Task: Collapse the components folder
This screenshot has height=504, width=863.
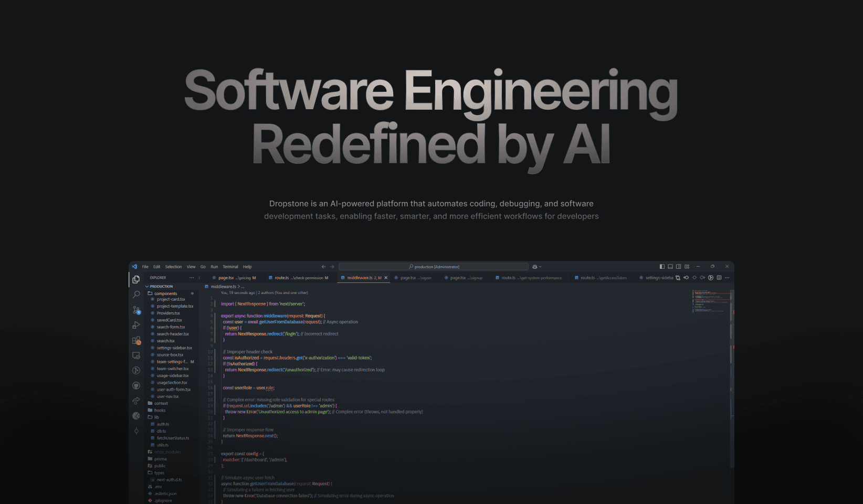Action: (x=165, y=293)
